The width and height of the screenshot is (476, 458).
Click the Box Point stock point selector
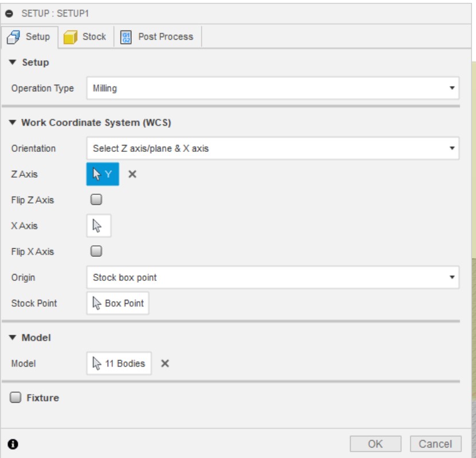click(118, 303)
